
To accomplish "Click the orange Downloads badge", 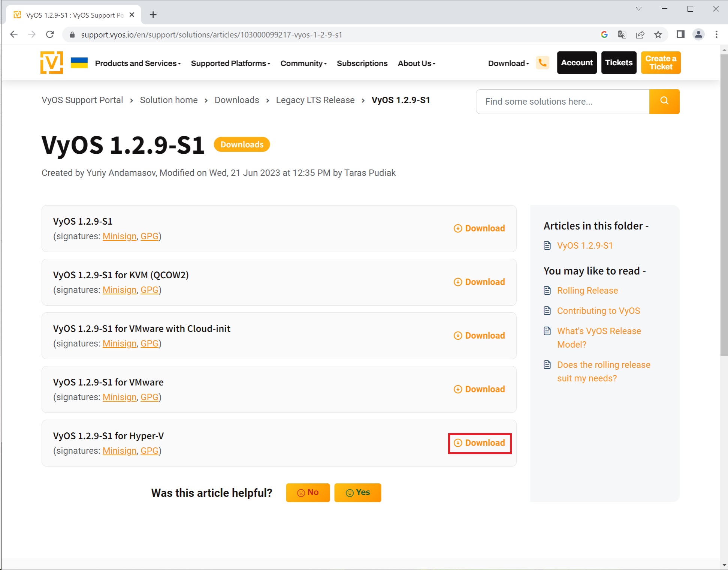I will click(x=242, y=144).
